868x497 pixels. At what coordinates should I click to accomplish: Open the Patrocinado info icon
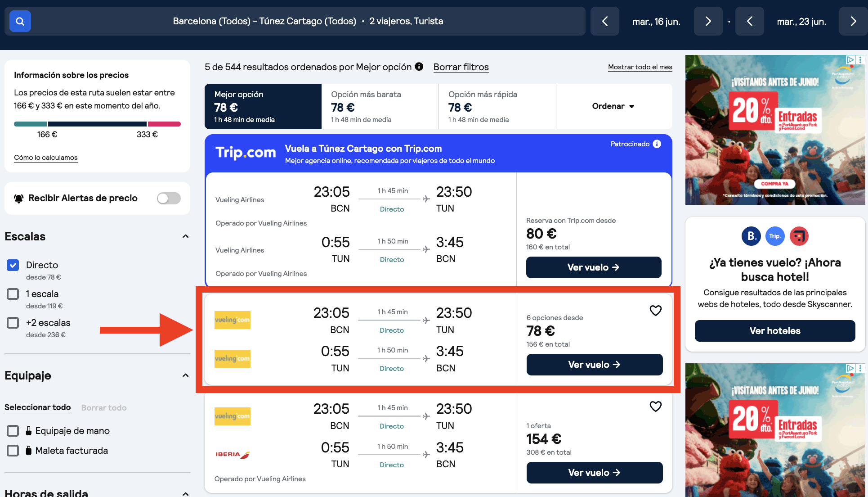point(657,144)
